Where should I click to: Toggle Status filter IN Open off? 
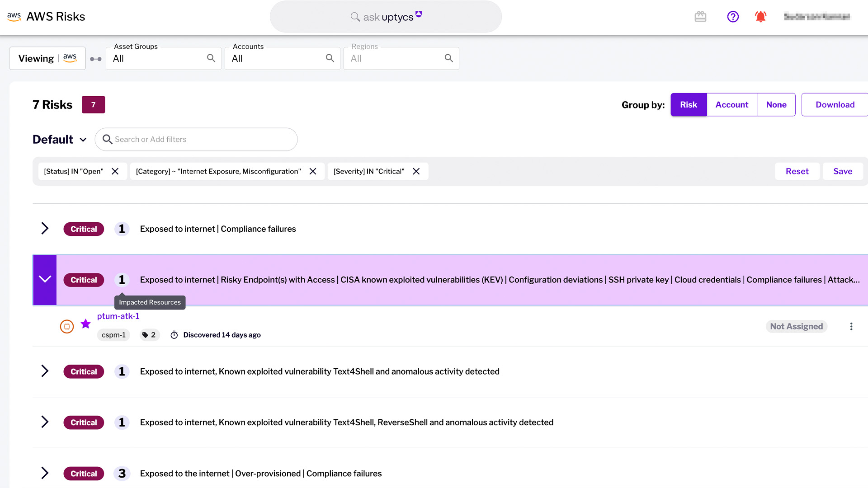click(x=116, y=171)
